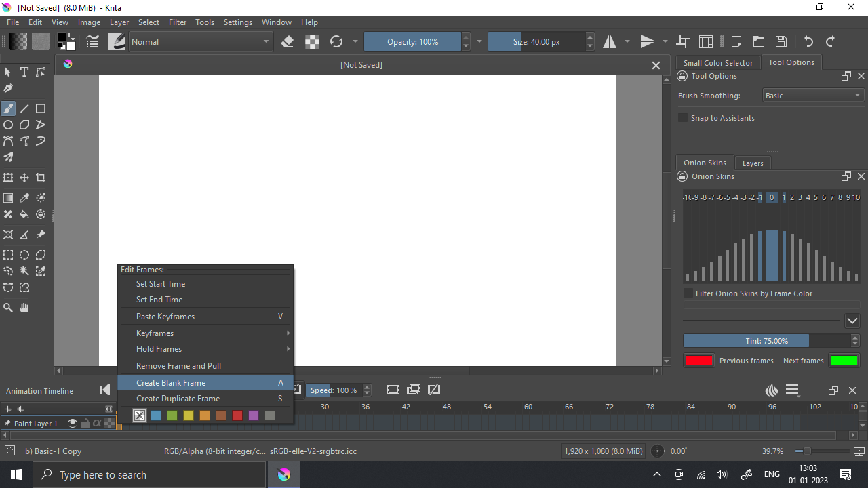Select the Freehand Brush tool
This screenshot has width=868, height=488.
(x=8, y=108)
